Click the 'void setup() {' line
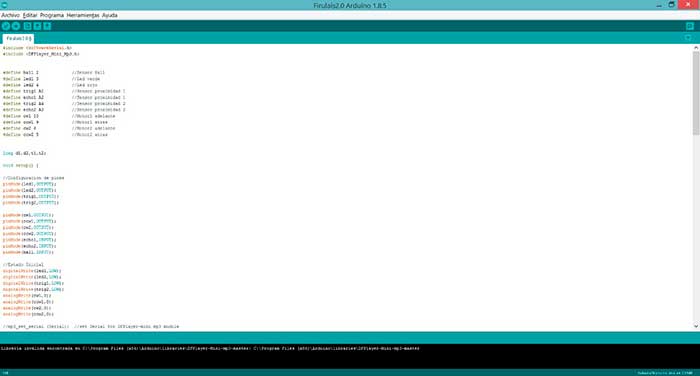 pos(21,166)
